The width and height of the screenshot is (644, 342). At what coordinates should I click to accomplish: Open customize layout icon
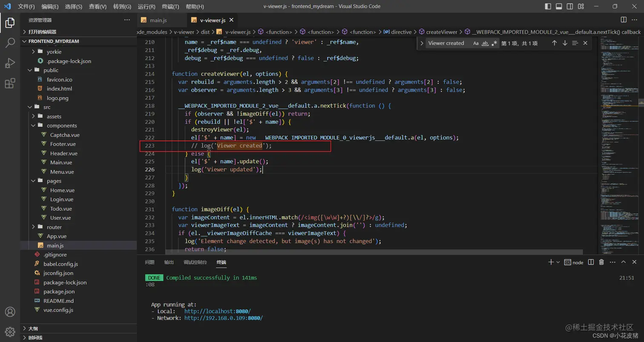(x=581, y=6)
